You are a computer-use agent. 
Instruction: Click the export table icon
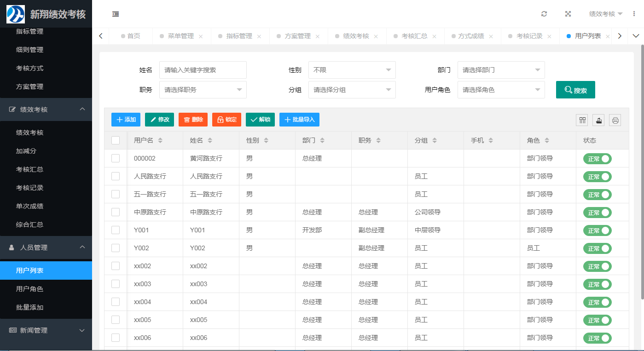point(598,120)
